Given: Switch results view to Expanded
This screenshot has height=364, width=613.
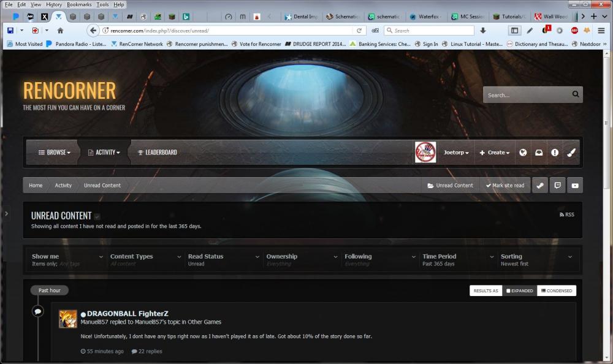Looking at the screenshot, I should (x=519, y=291).
